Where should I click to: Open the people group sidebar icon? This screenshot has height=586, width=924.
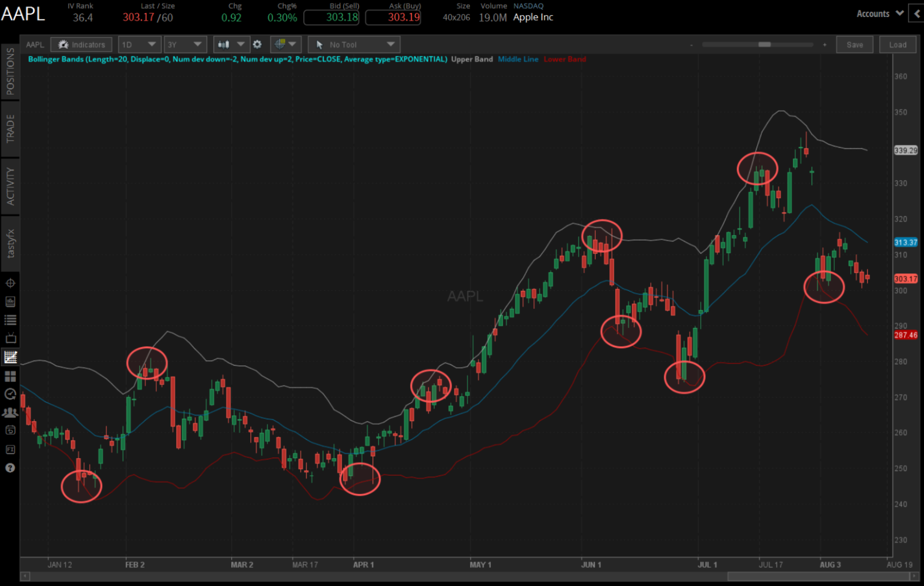(10, 412)
